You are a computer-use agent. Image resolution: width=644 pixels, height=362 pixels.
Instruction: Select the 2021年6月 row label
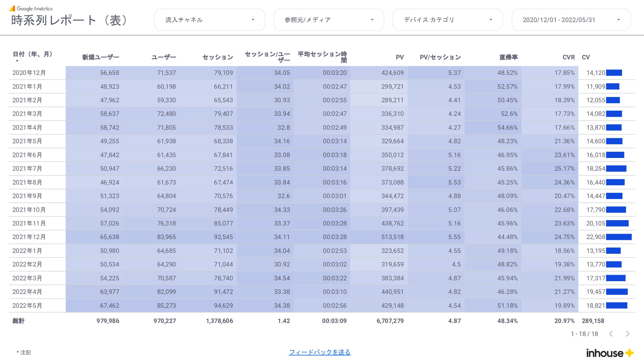tap(27, 155)
